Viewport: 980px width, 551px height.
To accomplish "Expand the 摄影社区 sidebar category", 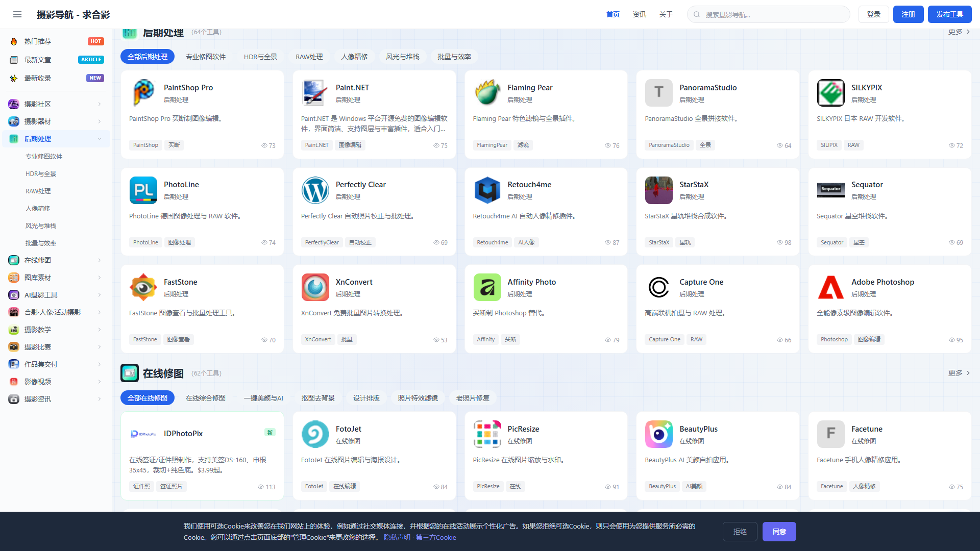I will tap(56, 104).
